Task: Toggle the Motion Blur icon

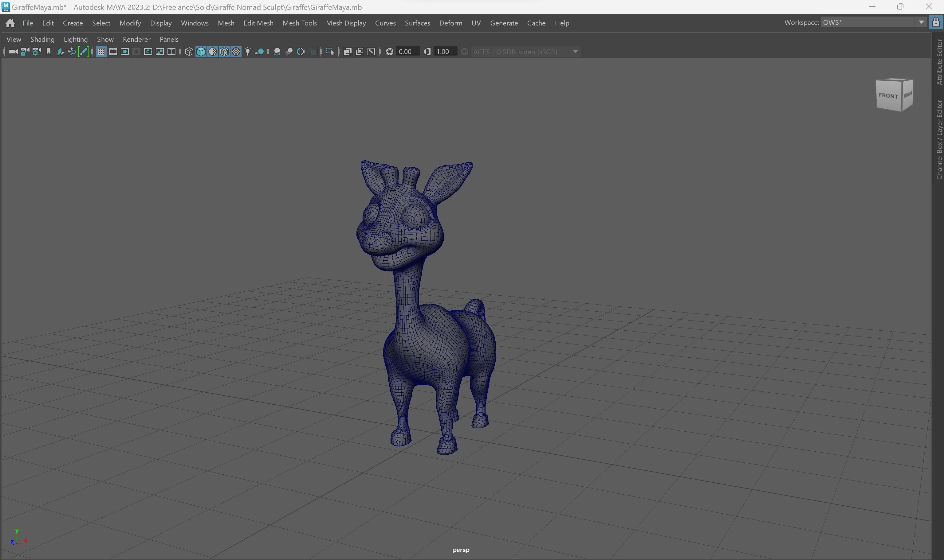Action: click(289, 52)
